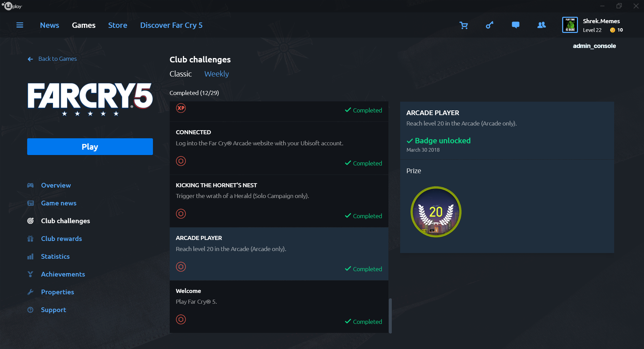644x349 pixels.
Task: Click the back arrow icon
Action: click(31, 59)
